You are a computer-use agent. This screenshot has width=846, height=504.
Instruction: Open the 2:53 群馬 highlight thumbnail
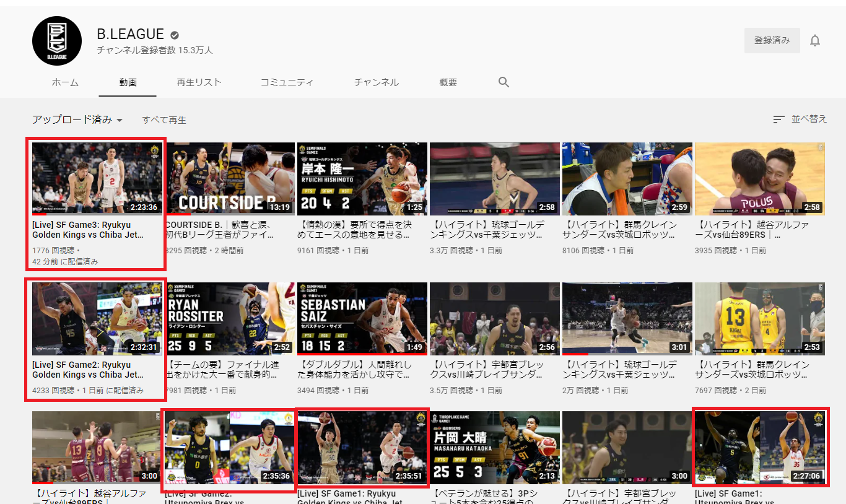(760, 318)
